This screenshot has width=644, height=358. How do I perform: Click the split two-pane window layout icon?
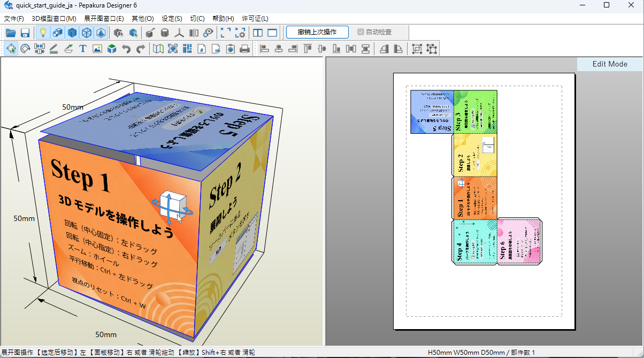pyautogui.click(x=258, y=33)
